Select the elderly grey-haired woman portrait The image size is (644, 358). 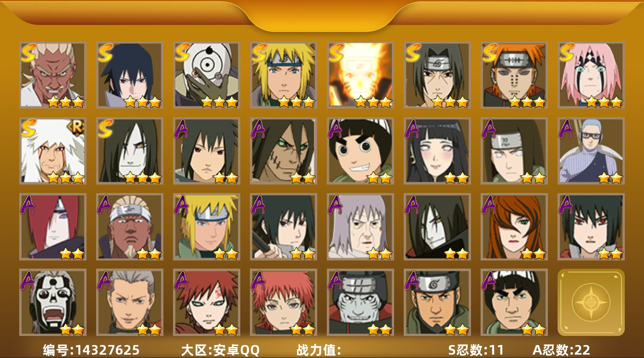(360, 226)
